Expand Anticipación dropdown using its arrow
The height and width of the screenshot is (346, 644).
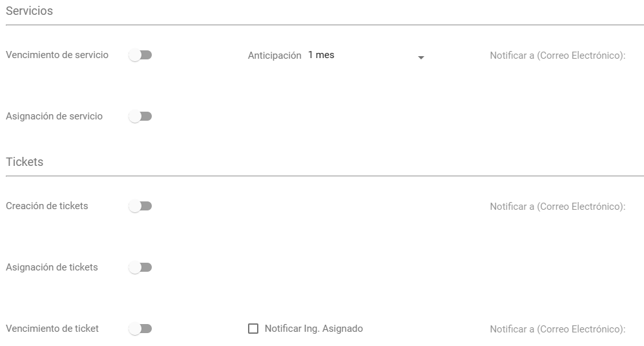coord(421,57)
